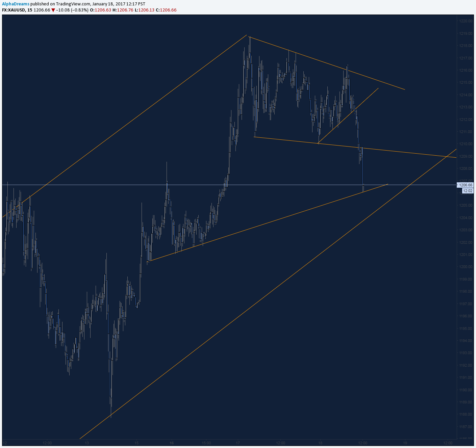This screenshot has height=448, width=476.
Task: Click the red down-triangle change indicator
Action: pos(53,10)
